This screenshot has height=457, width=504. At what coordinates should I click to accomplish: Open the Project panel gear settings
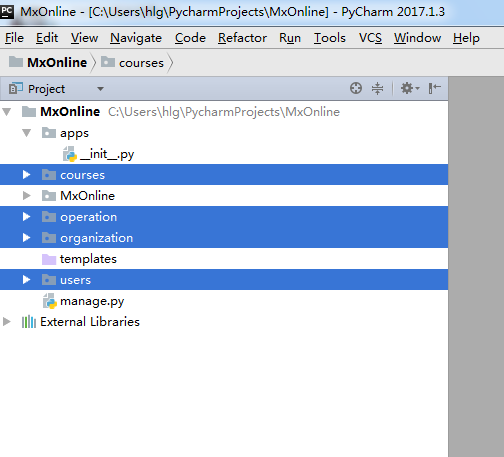[410, 88]
